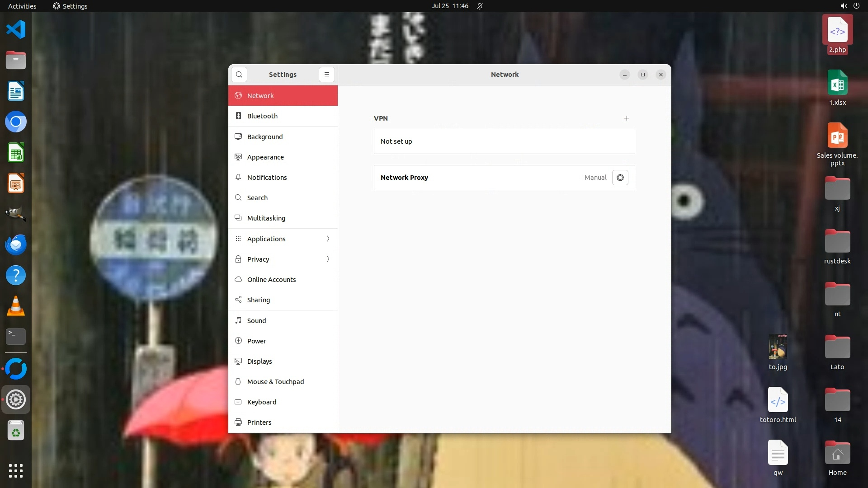Open the system status menu
Screen dimensions: 868x488
(849, 6)
